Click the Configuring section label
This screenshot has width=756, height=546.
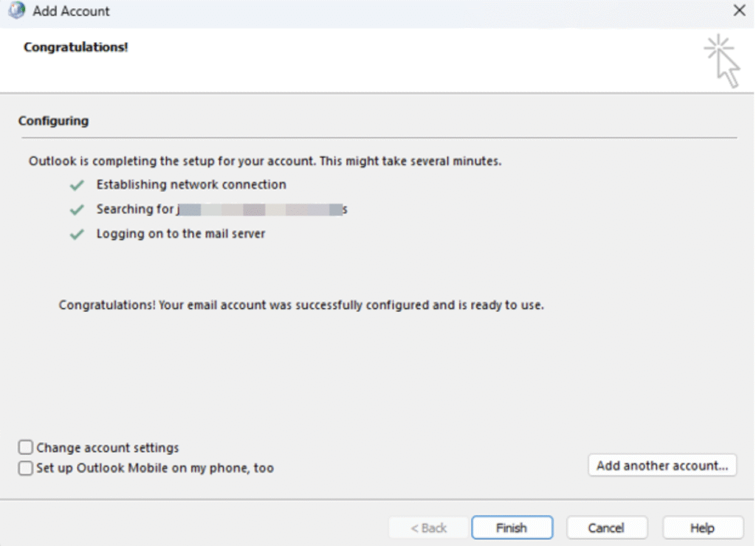pos(53,120)
